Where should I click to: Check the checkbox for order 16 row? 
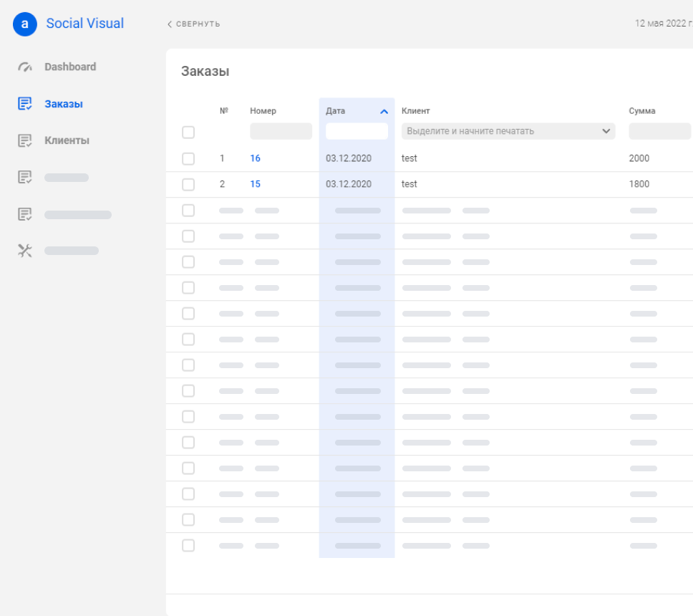pyautogui.click(x=188, y=159)
